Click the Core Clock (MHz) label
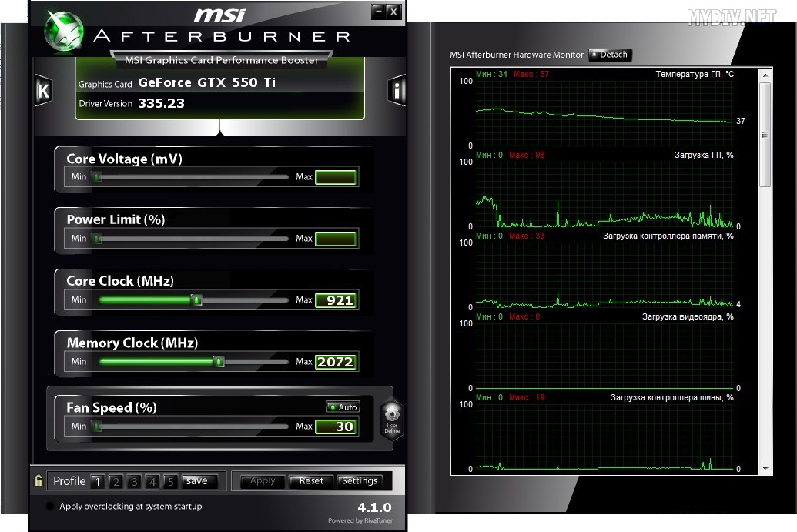This screenshot has height=532, width=797. [120, 281]
